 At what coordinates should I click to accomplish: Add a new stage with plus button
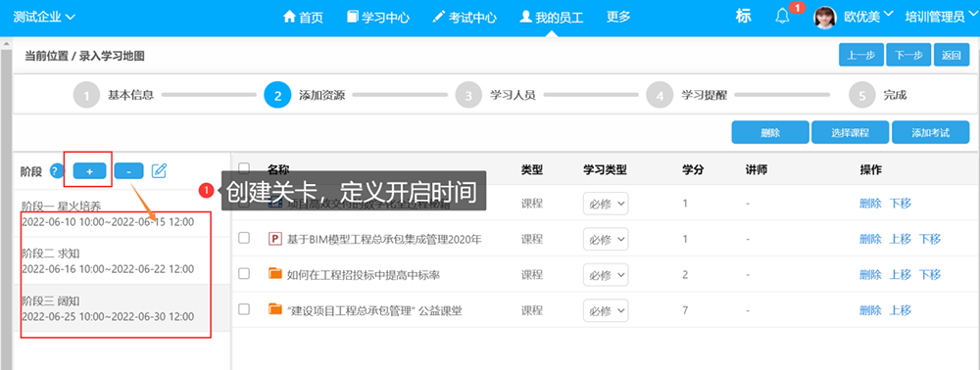89,171
